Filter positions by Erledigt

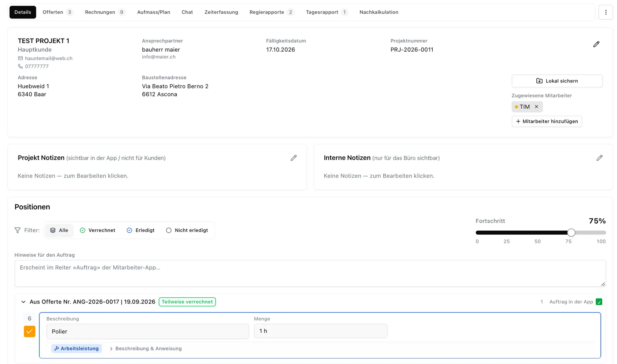[x=140, y=230]
